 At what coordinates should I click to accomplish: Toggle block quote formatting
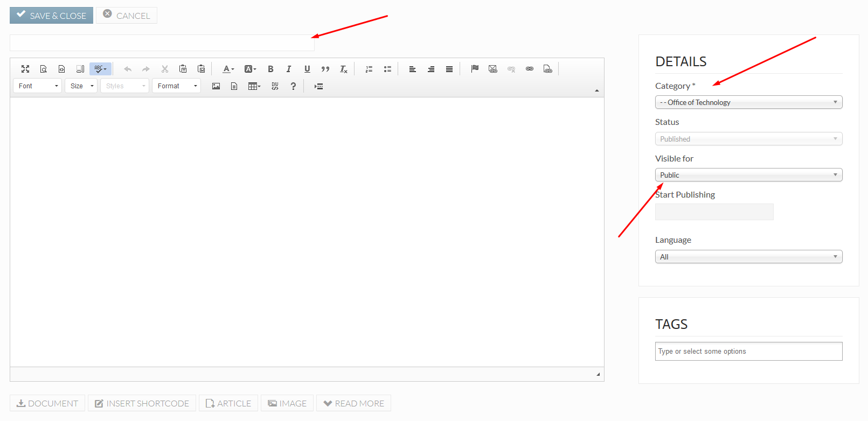pos(325,69)
